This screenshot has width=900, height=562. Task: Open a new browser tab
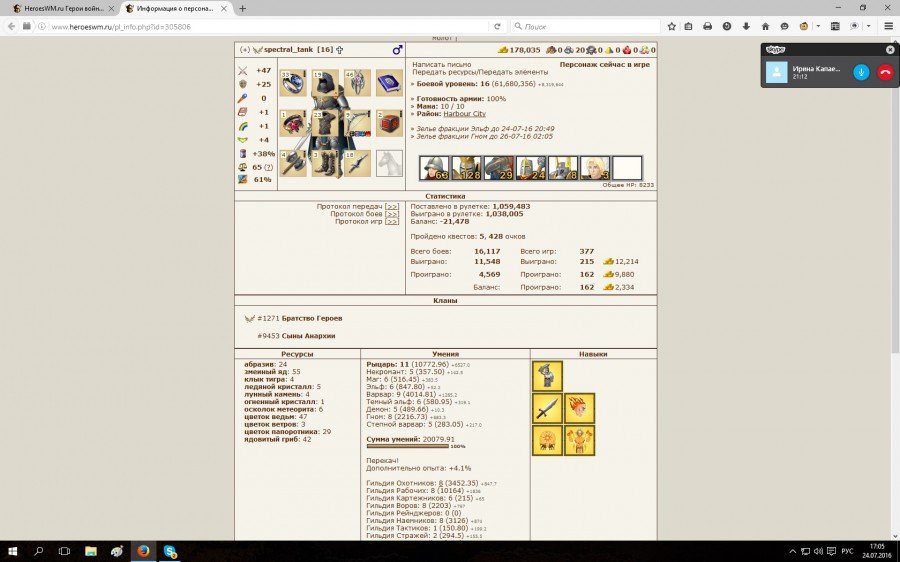pyautogui.click(x=242, y=9)
